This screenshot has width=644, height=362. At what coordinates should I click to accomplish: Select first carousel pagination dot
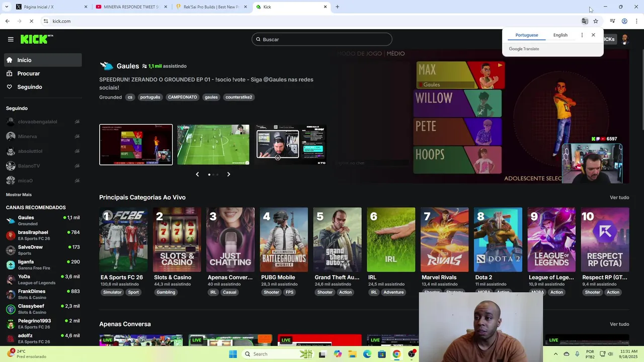tap(209, 174)
